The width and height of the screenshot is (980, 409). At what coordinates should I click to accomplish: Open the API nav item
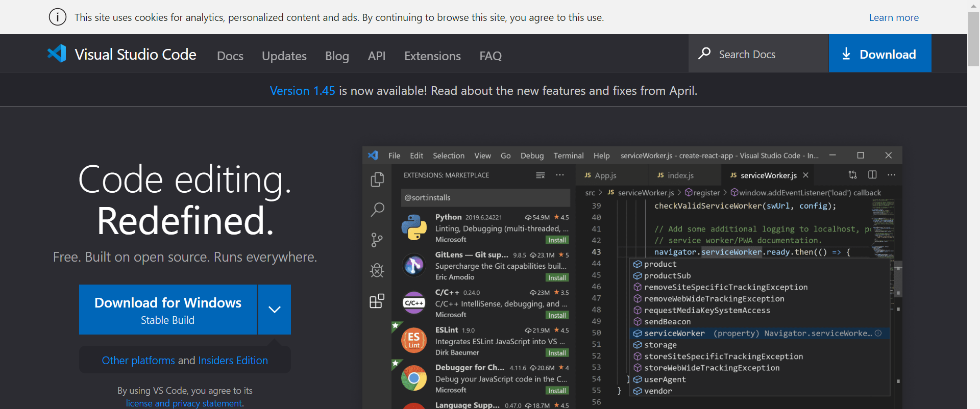(x=377, y=56)
